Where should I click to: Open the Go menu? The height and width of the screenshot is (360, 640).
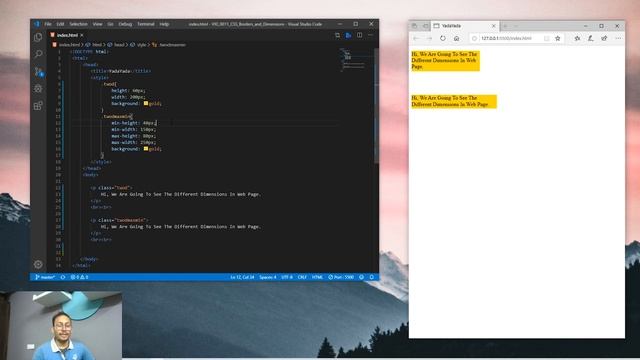coord(110,24)
